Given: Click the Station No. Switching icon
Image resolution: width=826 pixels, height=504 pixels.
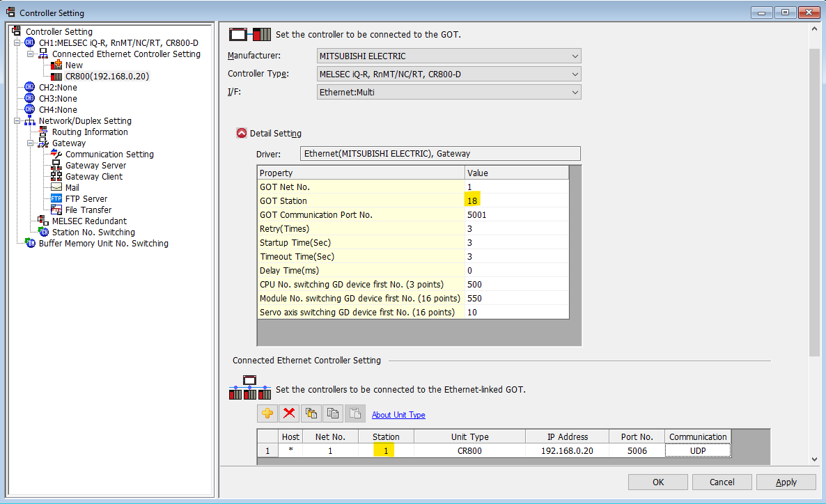Looking at the screenshot, I should coord(43,233).
